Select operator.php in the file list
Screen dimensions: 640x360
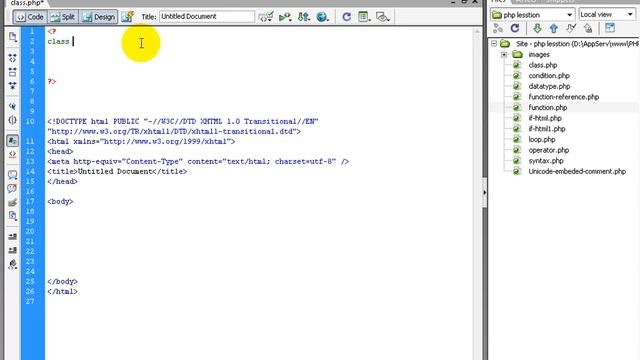[x=549, y=150]
